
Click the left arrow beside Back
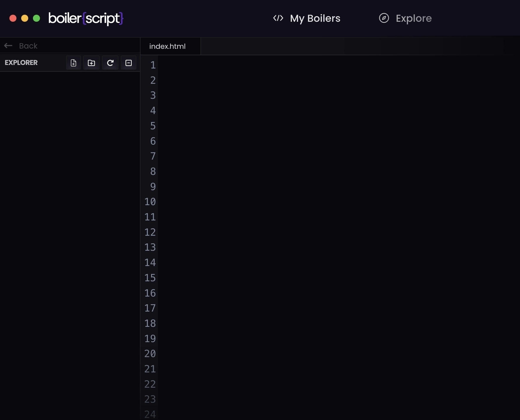(8, 46)
